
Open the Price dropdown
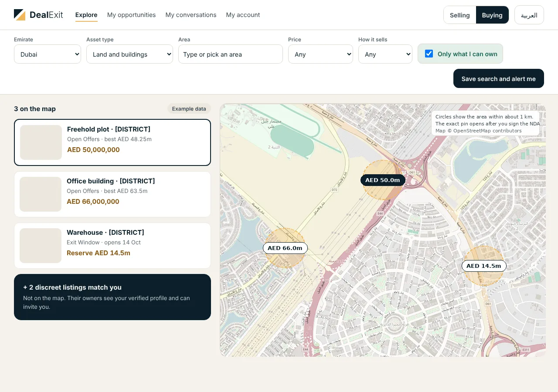pos(320,54)
